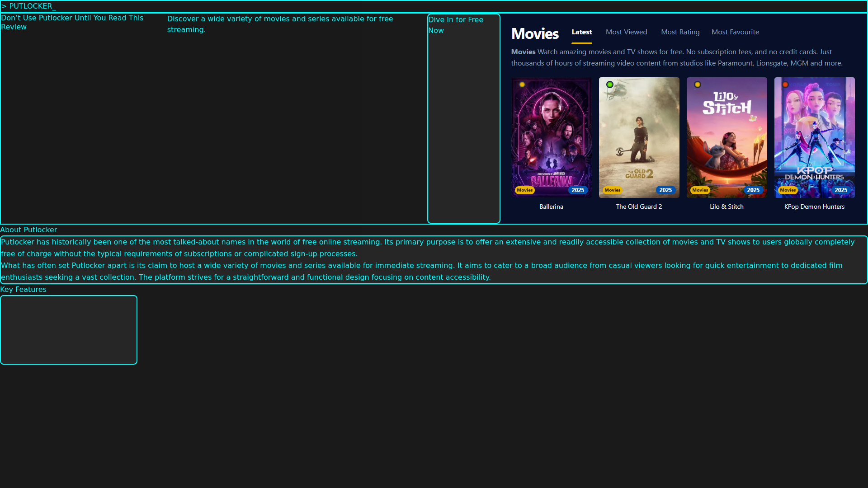Image resolution: width=868 pixels, height=488 pixels.
Task: Open the Most Favourite tab
Action: point(735,32)
